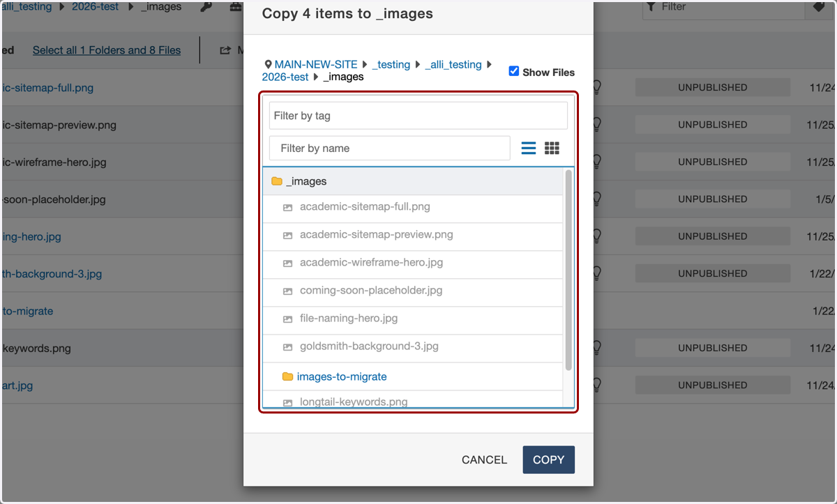Click academic-sitemap-full.png in picker list
Viewport: 837px width, 504px height.
pos(365,207)
